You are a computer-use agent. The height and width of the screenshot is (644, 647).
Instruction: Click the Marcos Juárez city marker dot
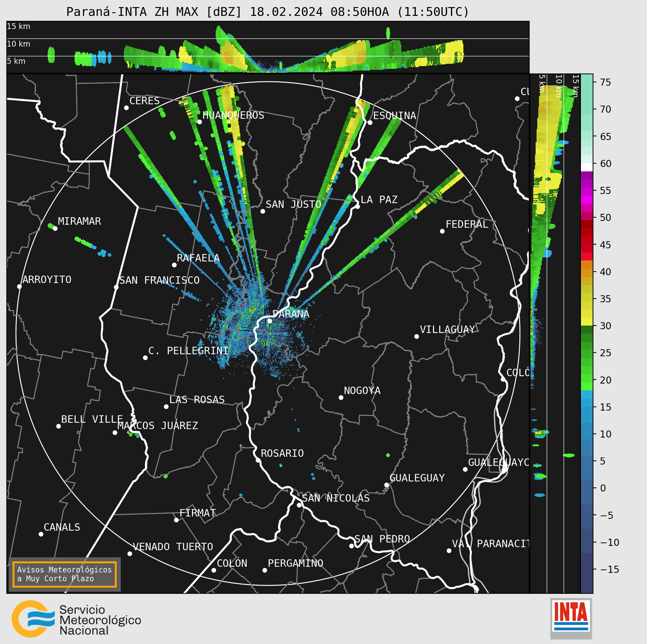[115, 432]
